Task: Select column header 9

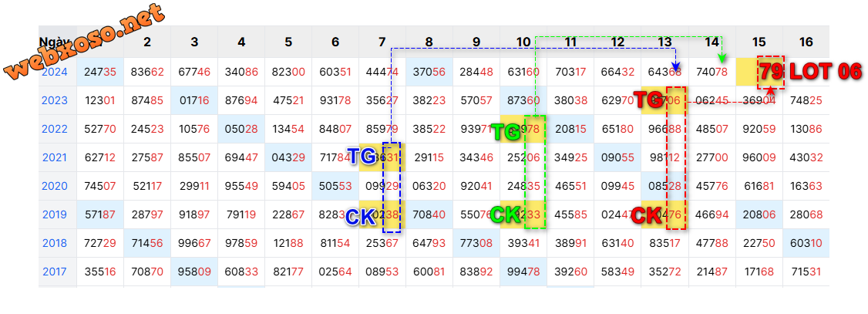Action: point(476,42)
